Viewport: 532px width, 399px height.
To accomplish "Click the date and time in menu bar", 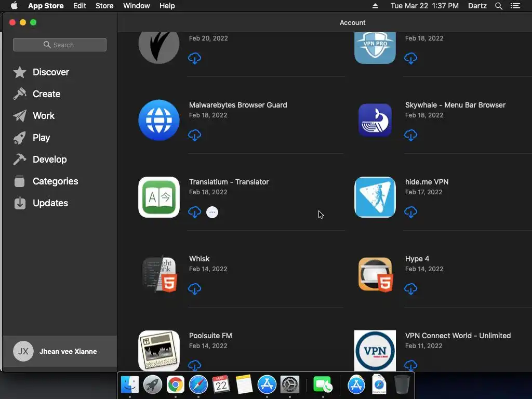I will click(x=424, y=6).
